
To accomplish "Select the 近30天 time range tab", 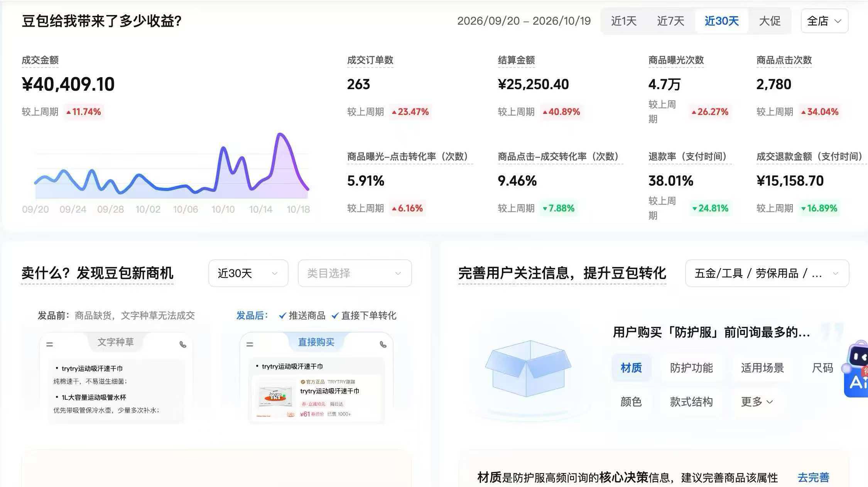I will tap(721, 21).
